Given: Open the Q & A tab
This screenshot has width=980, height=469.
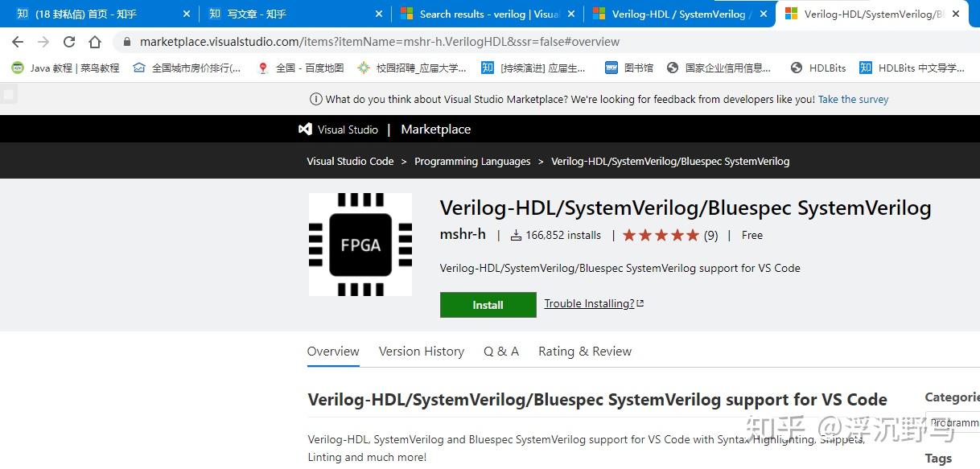Looking at the screenshot, I should pyautogui.click(x=501, y=352).
